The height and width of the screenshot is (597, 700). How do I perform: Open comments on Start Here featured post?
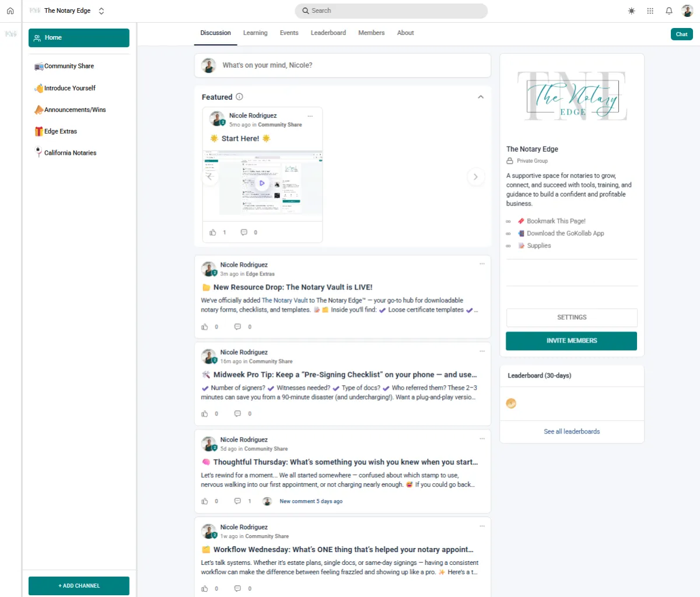pos(244,232)
